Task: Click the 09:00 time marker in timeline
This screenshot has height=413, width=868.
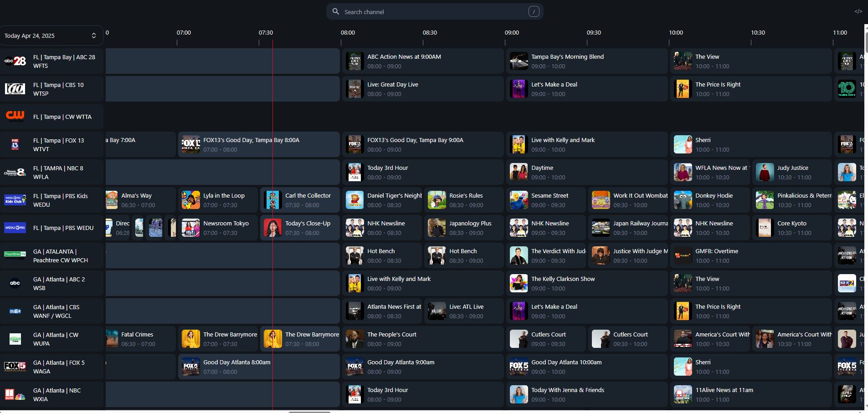Action: [x=512, y=33]
